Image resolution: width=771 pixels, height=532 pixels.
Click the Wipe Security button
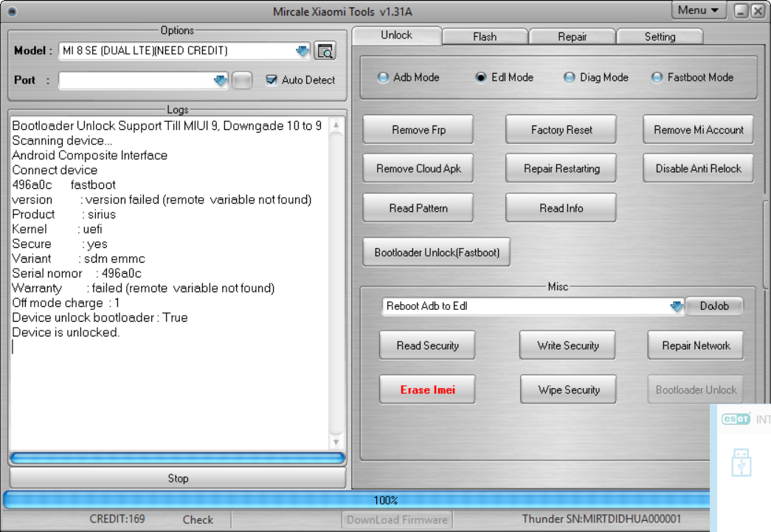click(568, 390)
